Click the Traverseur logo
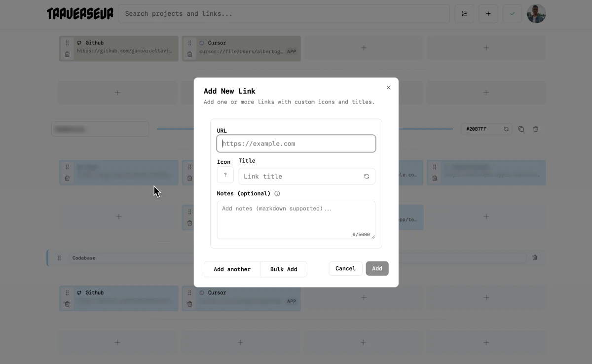 80,14
